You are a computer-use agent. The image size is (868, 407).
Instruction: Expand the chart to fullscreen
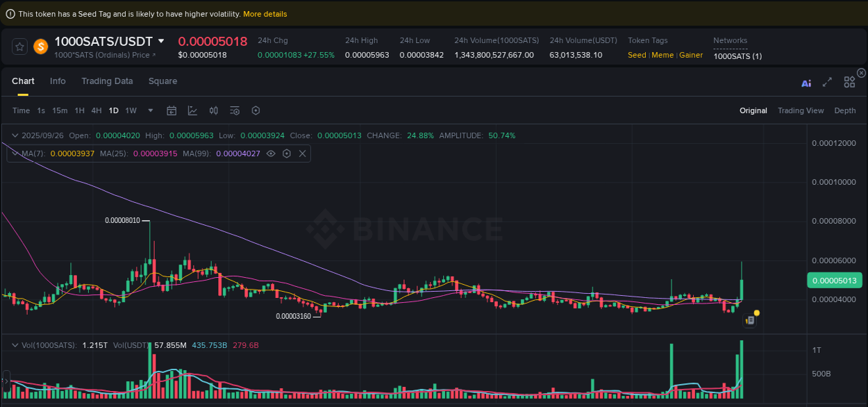(x=827, y=82)
